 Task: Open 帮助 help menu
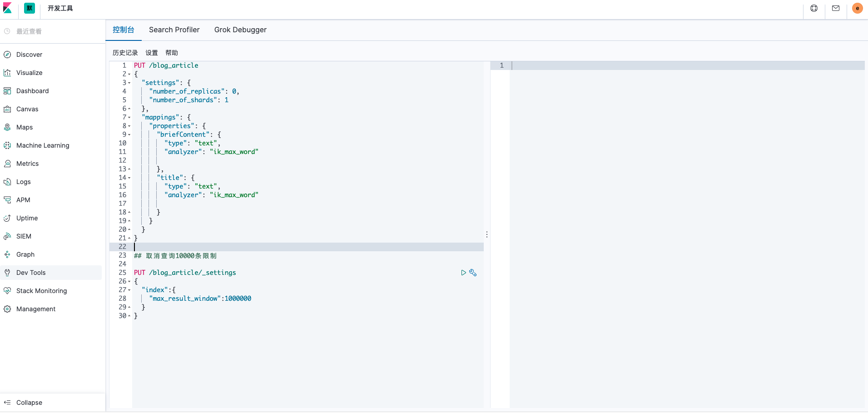tap(172, 53)
